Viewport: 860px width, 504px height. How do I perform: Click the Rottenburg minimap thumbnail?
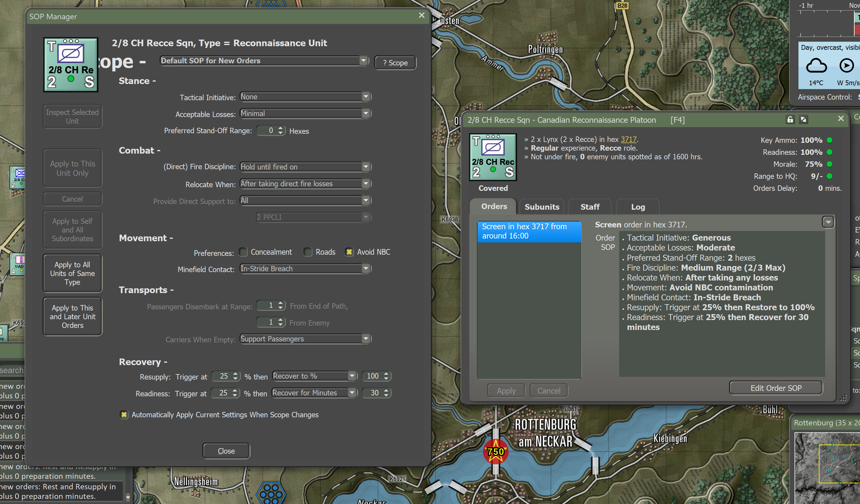827,468
